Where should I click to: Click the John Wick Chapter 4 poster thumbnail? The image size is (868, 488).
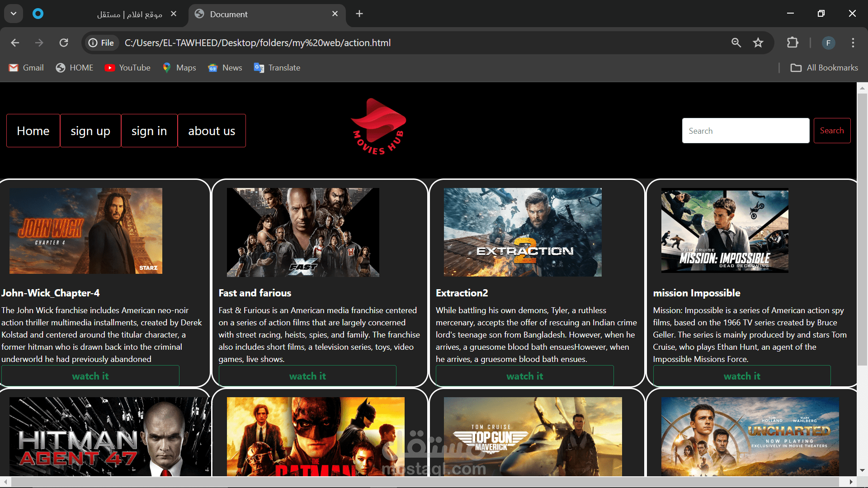click(x=86, y=231)
